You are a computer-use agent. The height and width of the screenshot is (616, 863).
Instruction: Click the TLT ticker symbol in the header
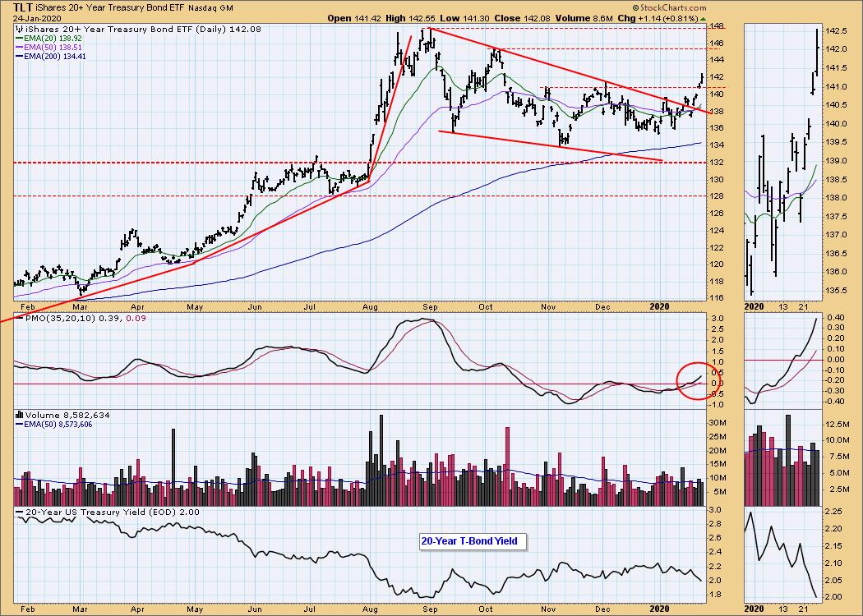(x=22, y=7)
